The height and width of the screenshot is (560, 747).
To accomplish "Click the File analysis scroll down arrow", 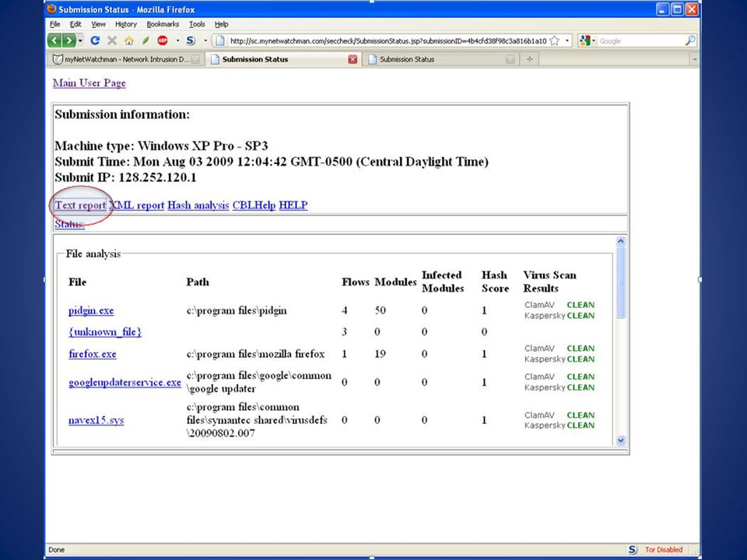I will tap(620, 440).
